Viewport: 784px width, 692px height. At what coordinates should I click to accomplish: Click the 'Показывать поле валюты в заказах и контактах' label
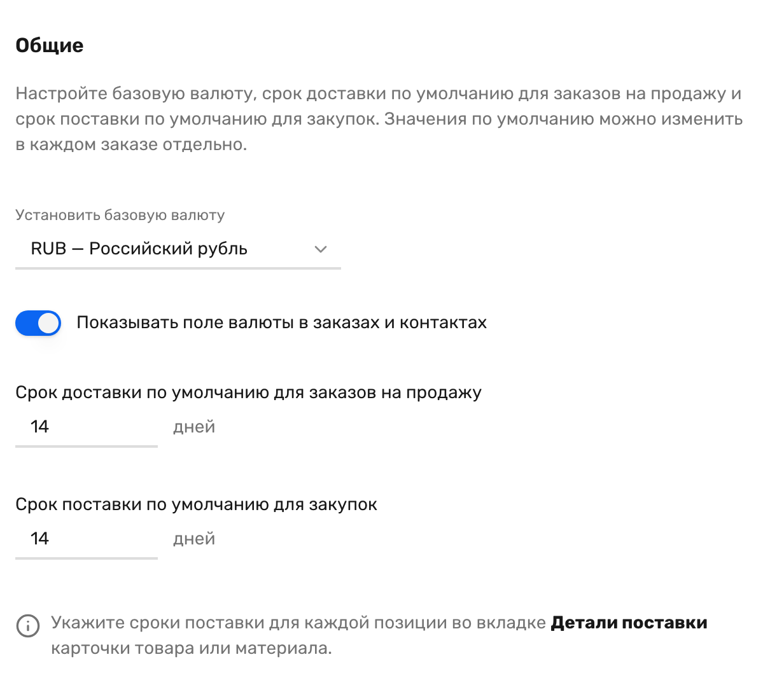[x=282, y=323]
